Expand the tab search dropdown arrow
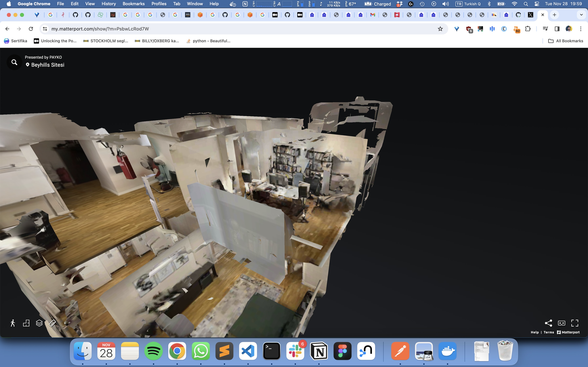The width and height of the screenshot is (588, 367). [x=581, y=15]
